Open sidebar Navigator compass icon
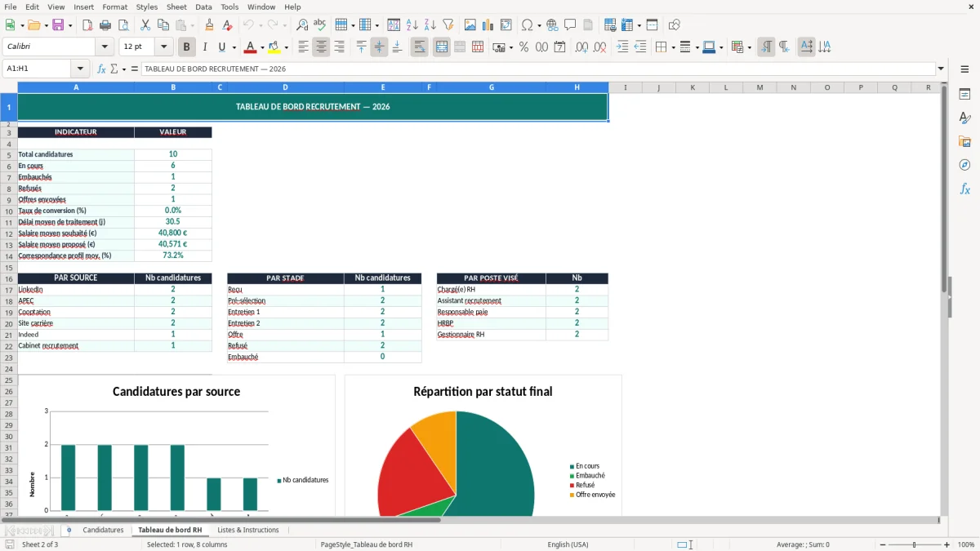980x551 pixels. click(964, 165)
